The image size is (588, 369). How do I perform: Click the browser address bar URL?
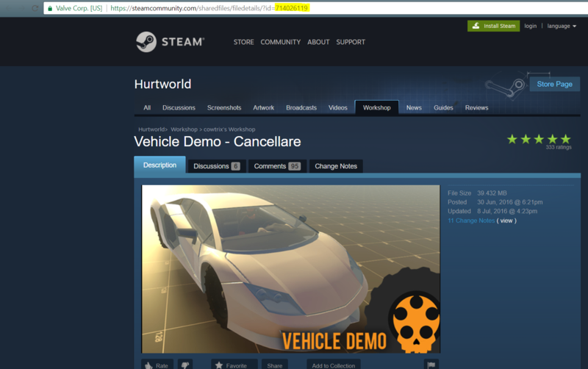point(209,8)
